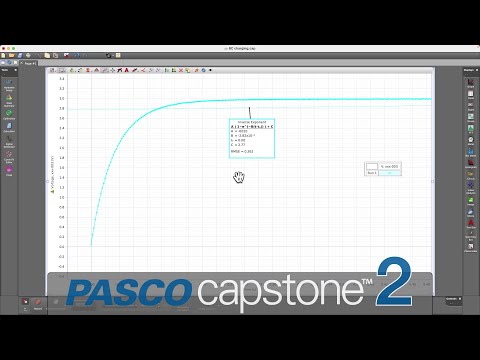This screenshot has height=360, width=480.
Task: Select the Text Box display icon
Action: 471,224
